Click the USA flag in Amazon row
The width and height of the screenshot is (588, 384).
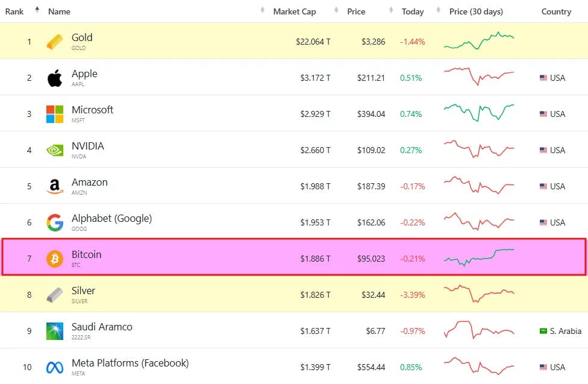coord(543,186)
